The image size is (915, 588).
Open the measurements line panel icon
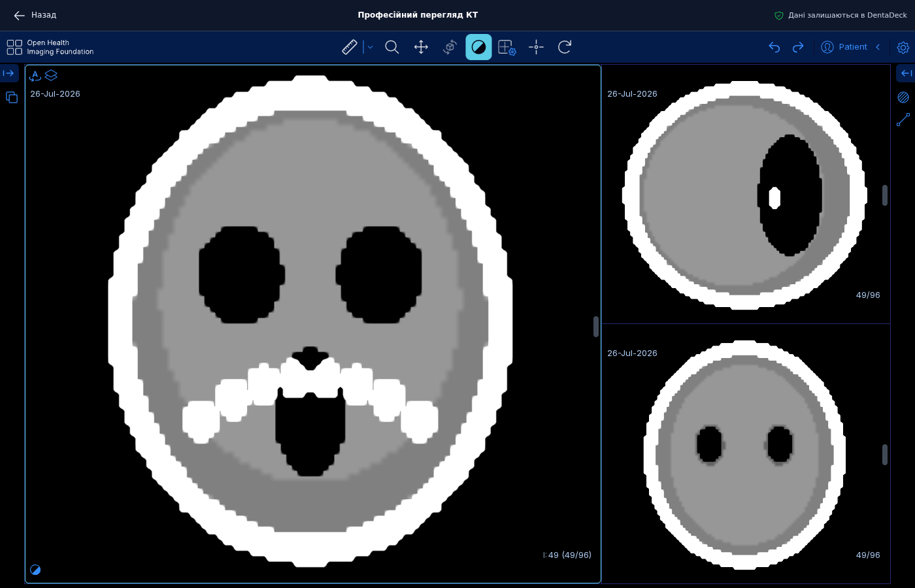(903, 120)
